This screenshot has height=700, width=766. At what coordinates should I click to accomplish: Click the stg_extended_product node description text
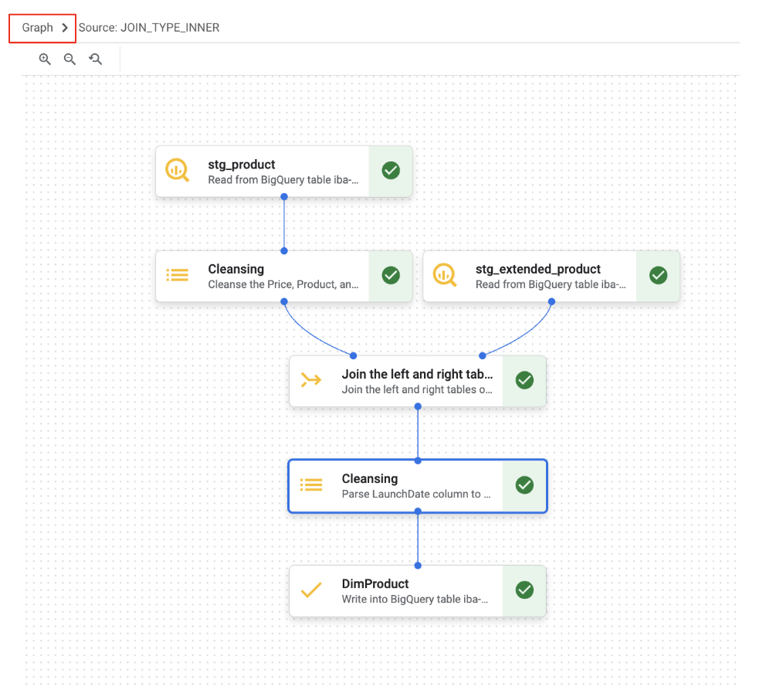click(551, 284)
